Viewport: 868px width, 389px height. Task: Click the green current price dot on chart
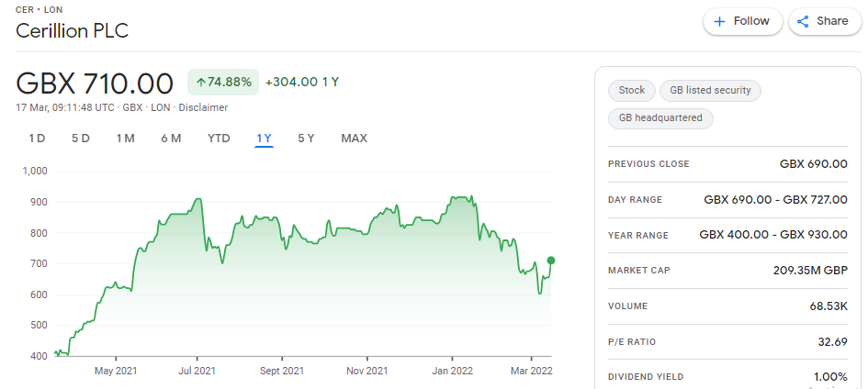tap(551, 261)
